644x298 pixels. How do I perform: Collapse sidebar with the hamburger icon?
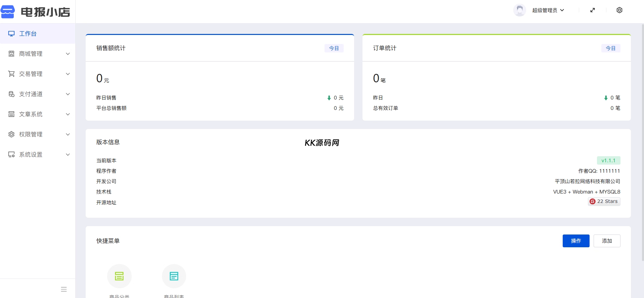64,289
